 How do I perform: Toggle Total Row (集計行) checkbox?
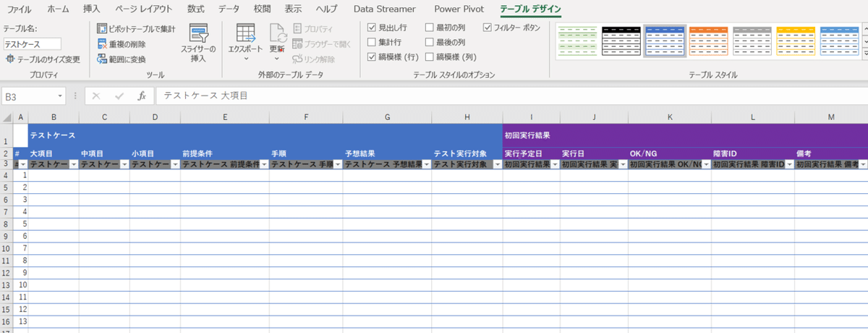tap(372, 43)
